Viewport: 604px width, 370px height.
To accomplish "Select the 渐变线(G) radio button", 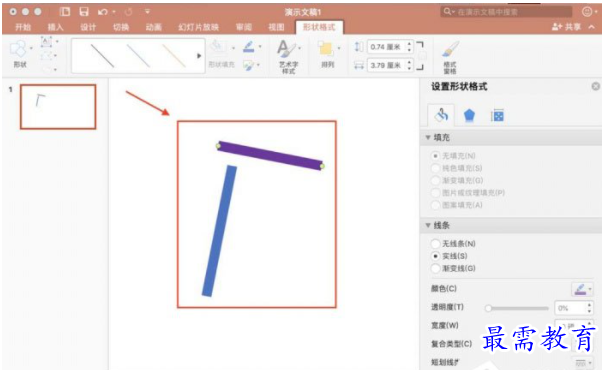I will click(x=435, y=268).
